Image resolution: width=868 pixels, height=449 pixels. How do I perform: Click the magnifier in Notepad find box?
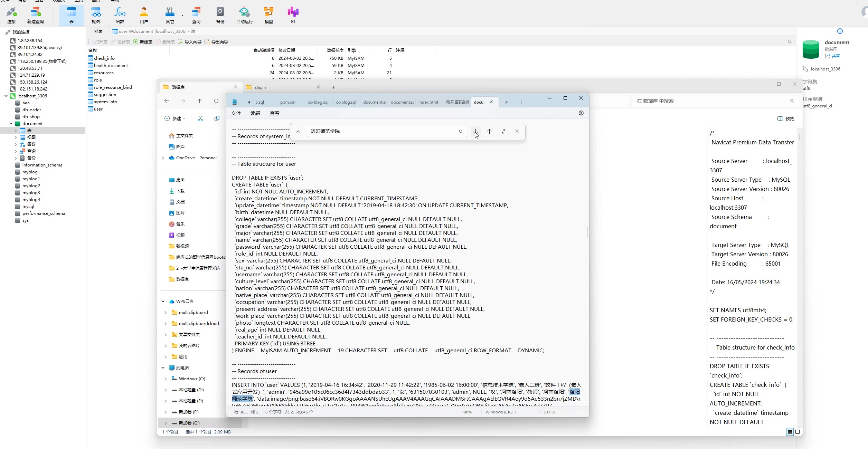point(461,132)
